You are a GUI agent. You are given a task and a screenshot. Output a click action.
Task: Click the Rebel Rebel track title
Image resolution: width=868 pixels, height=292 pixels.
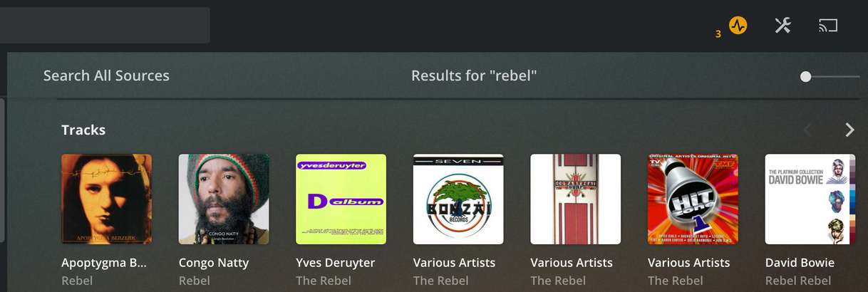click(x=798, y=281)
